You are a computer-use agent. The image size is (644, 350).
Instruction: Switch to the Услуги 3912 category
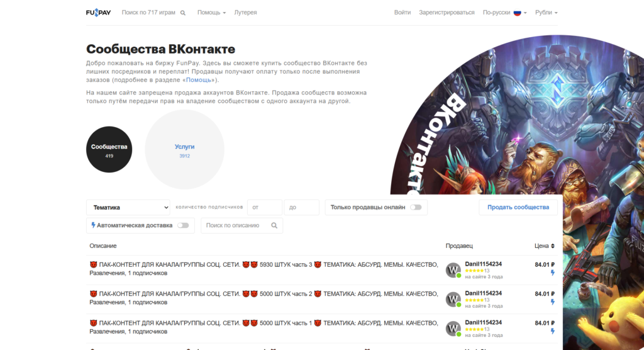click(184, 149)
